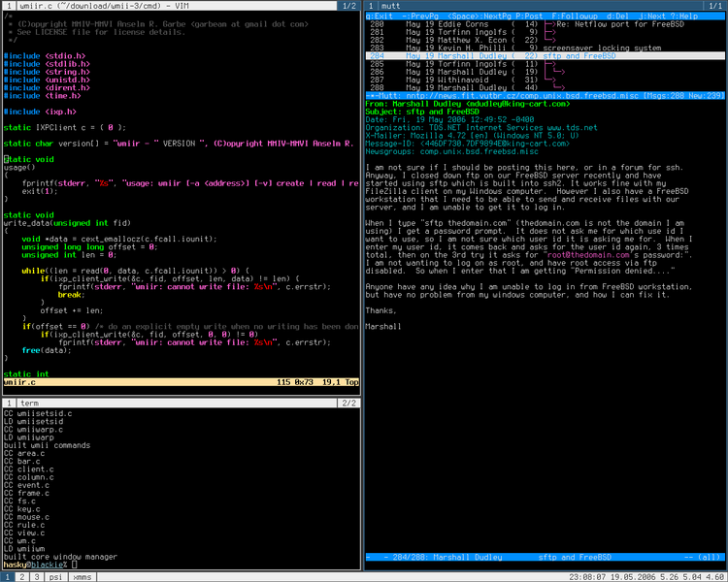The width and height of the screenshot is (728, 582).
Task: Focus the term window title bar
Action: pyautogui.click(x=177, y=403)
